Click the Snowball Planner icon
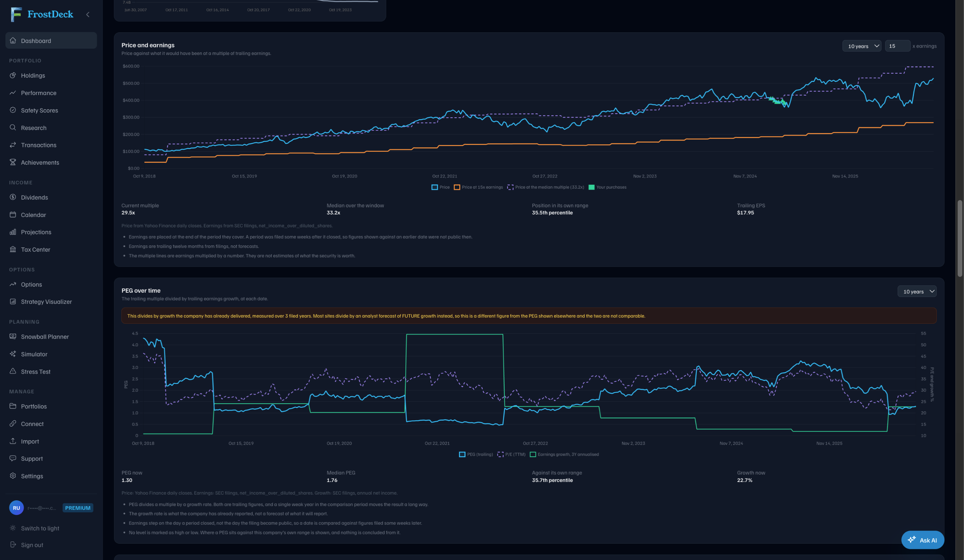This screenshot has width=964, height=560. point(13,336)
